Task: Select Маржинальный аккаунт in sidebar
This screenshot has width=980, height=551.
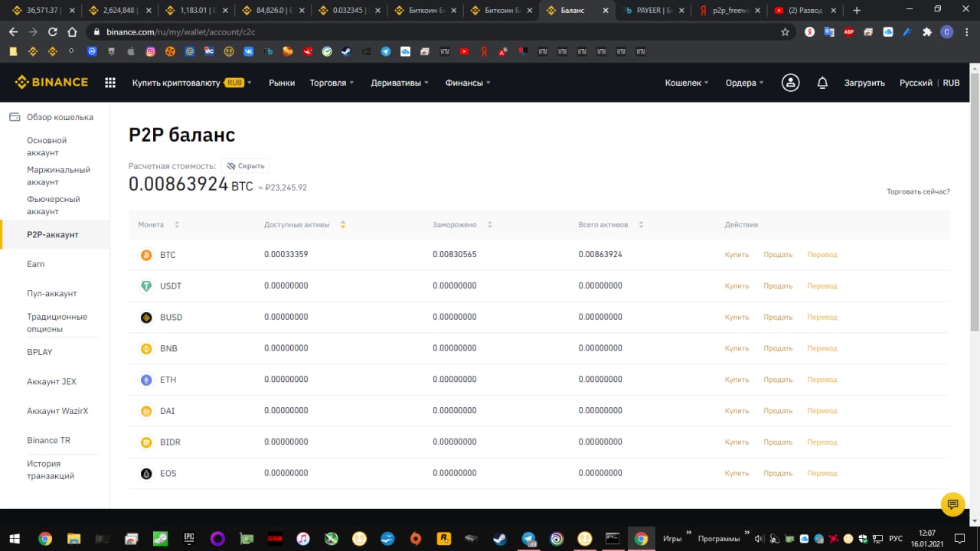Action: (59, 176)
